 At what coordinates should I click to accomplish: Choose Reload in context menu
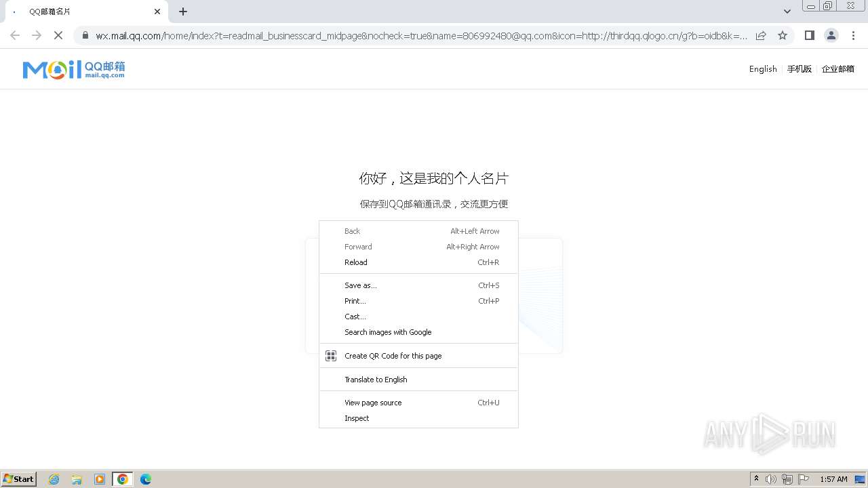click(x=418, y=262)
